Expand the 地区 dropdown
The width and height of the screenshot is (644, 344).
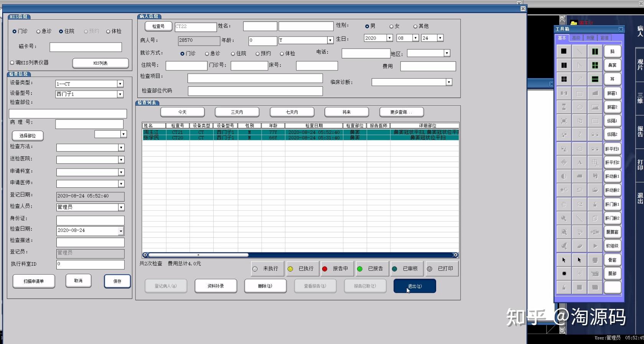tap(447, 53)
